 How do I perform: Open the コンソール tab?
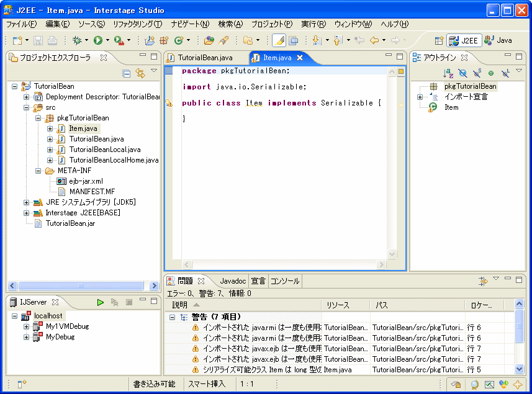click(x=285, y=280)
